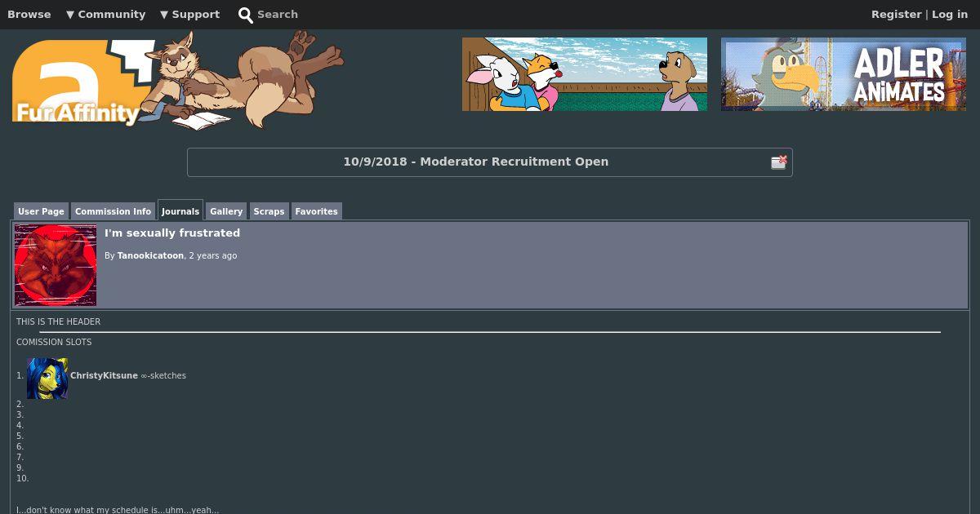Open the Tanookicatoon author link
The height and width of the screenshot is (514, 980).
150,255
